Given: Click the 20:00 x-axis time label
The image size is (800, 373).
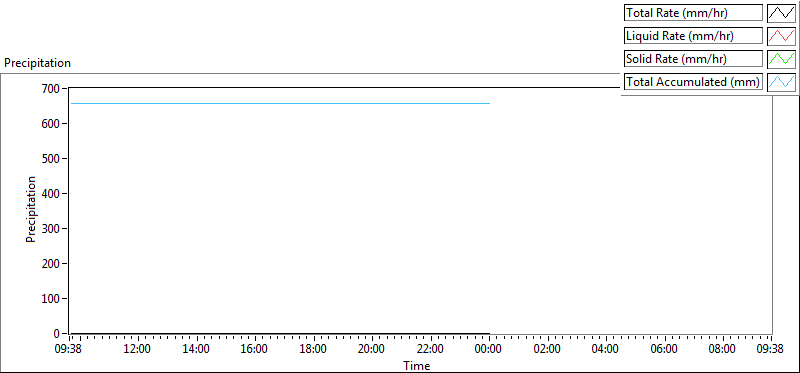Looking at the screenshot, I should (372, 350).
